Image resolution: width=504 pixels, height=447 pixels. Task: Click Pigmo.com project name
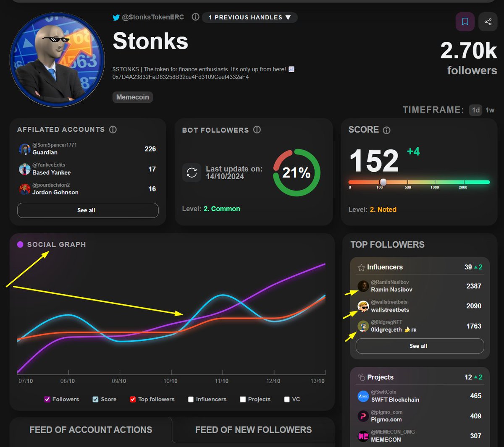[x=386, y=420]
